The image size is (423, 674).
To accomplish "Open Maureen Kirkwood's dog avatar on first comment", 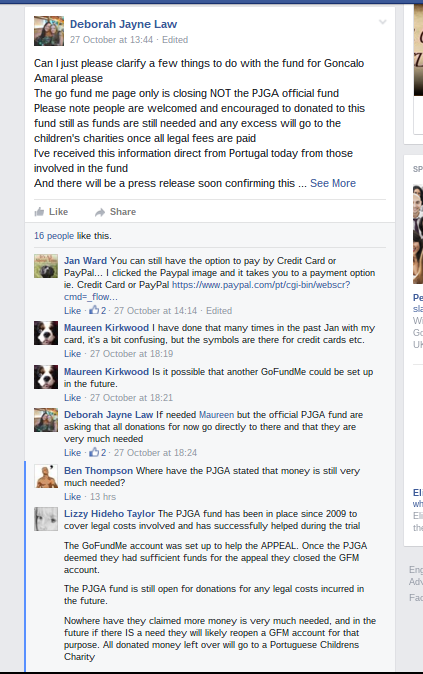I will 46,333.
